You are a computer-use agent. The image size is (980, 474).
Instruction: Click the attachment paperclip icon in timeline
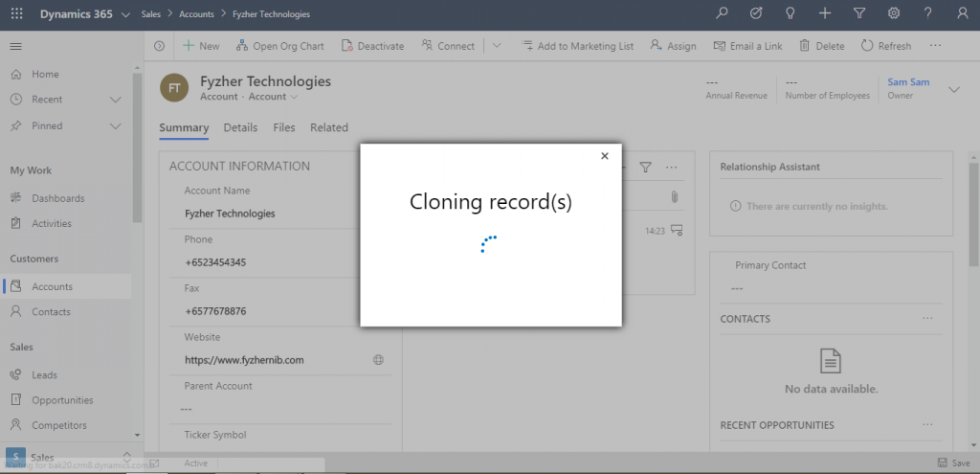tap(674, 196)
